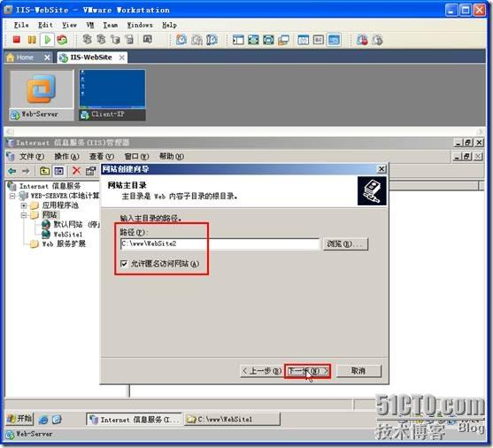Screen dimensions: 493x448
Task: Click the forward arrow in IIS Manager toolbar
Action: pos(26,171)
